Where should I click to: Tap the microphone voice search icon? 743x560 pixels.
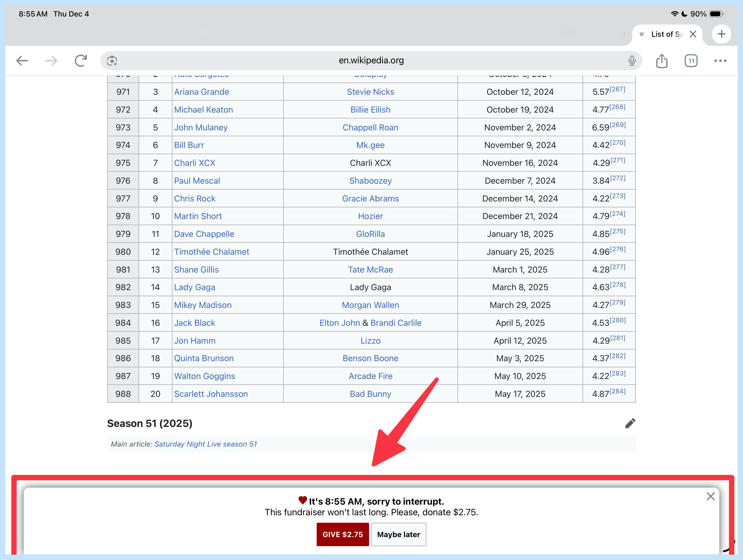pos(632,61)
